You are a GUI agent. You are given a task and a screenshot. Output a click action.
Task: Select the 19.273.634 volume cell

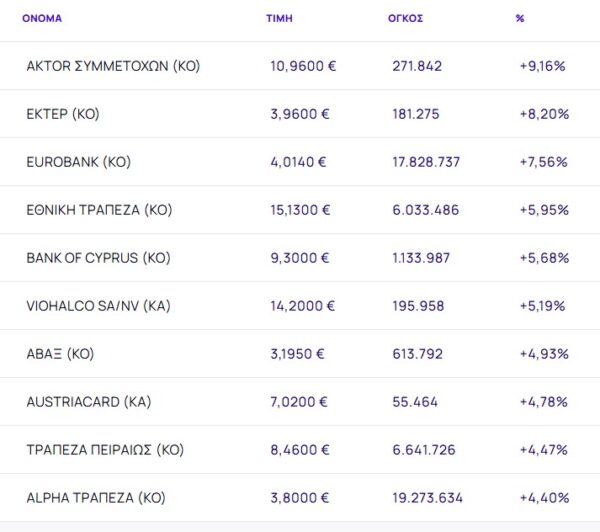point(426,498)
